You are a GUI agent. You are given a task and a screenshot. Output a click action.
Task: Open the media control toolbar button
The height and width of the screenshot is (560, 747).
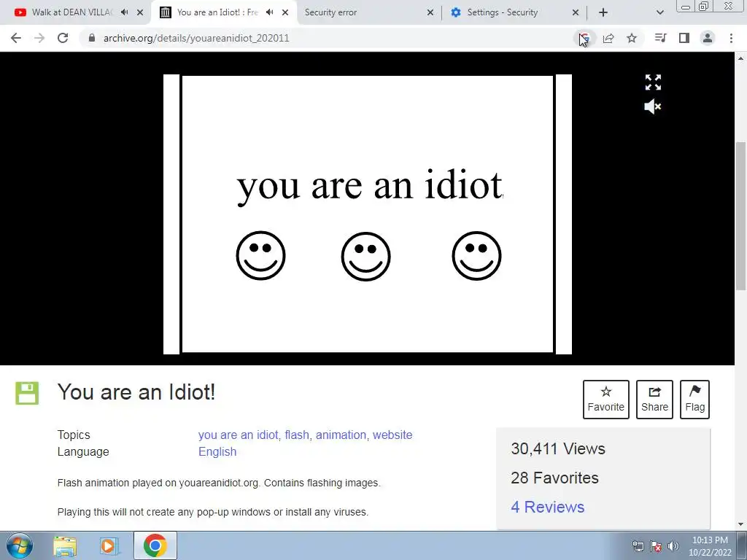(x=661, y=38)
